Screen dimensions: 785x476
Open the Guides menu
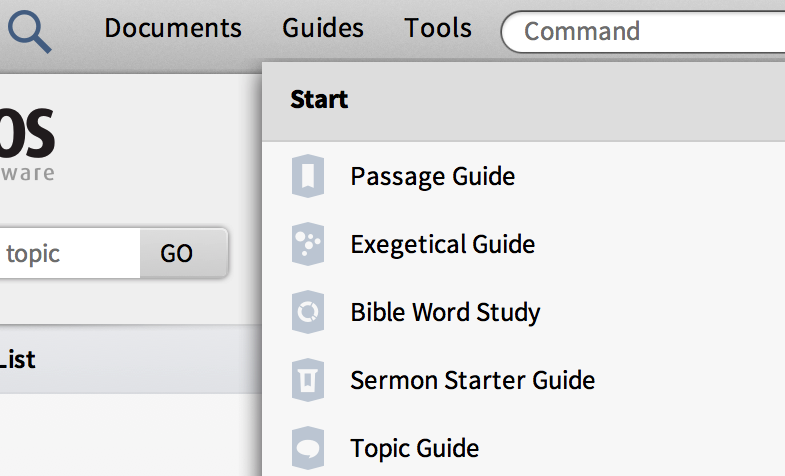click(323, 28)
